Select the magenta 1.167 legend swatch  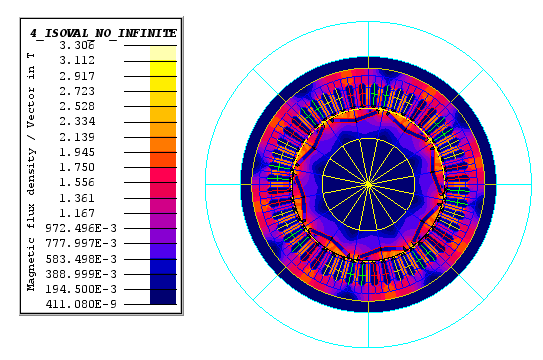tap(163, 220)
